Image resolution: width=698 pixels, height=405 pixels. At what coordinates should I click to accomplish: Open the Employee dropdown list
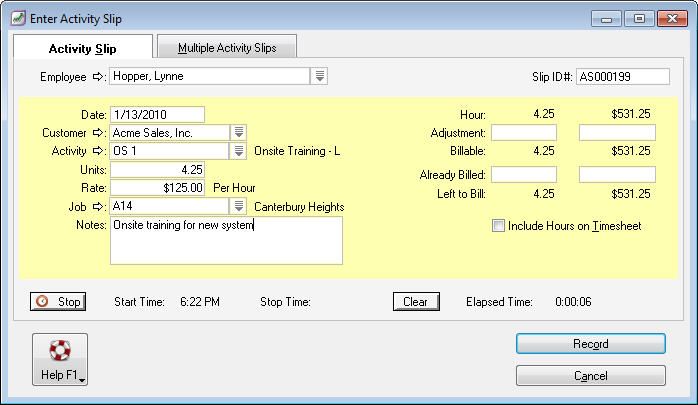(319, 76)
